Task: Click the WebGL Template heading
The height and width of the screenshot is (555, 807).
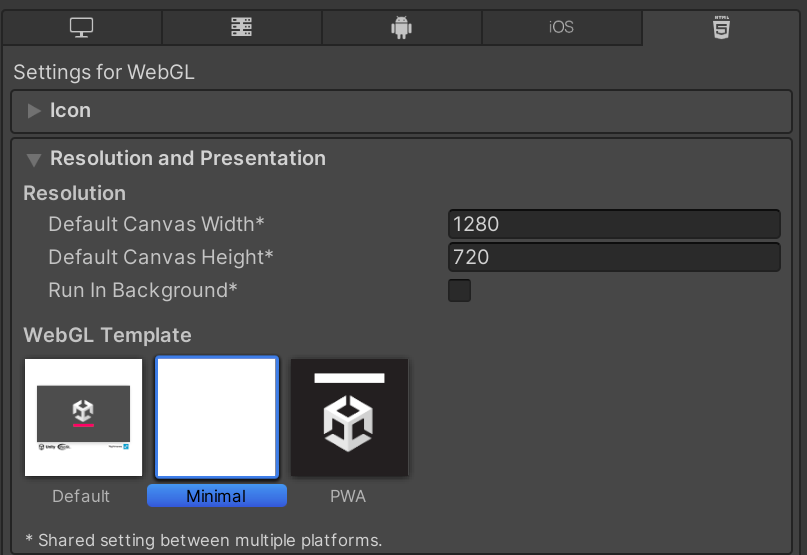Action: tap(107, 335)
